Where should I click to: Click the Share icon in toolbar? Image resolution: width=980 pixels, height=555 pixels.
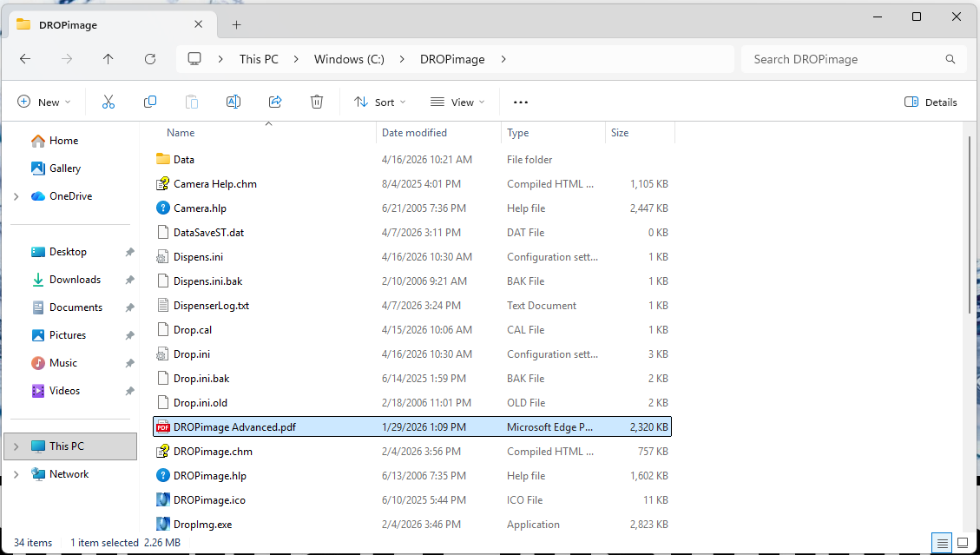coord(275,102)
